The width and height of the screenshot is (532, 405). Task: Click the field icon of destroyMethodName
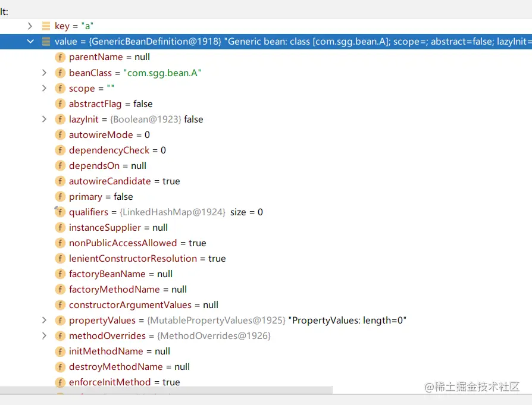click(60, 367)
